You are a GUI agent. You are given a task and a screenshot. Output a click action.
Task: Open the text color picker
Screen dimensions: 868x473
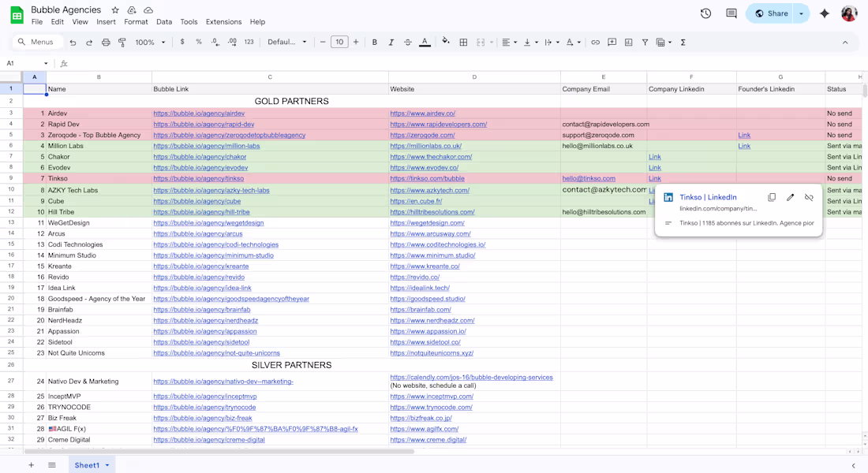pyautogui.click(x=425, y=42)
